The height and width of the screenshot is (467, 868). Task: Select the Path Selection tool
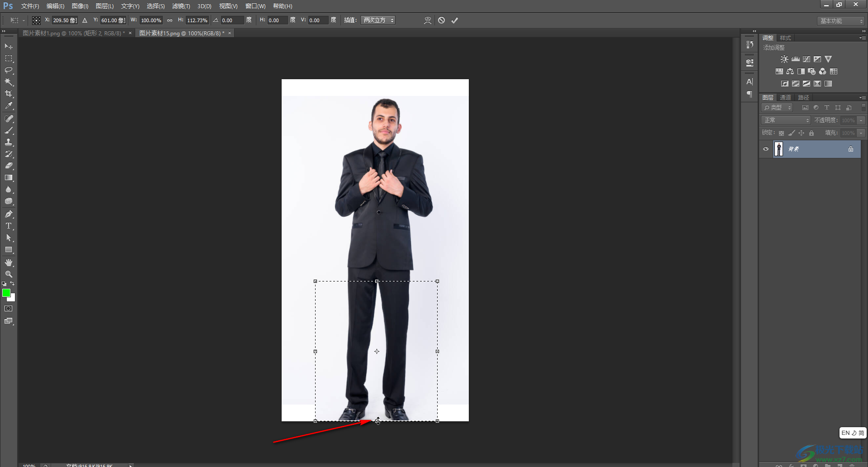coord(9,238)
